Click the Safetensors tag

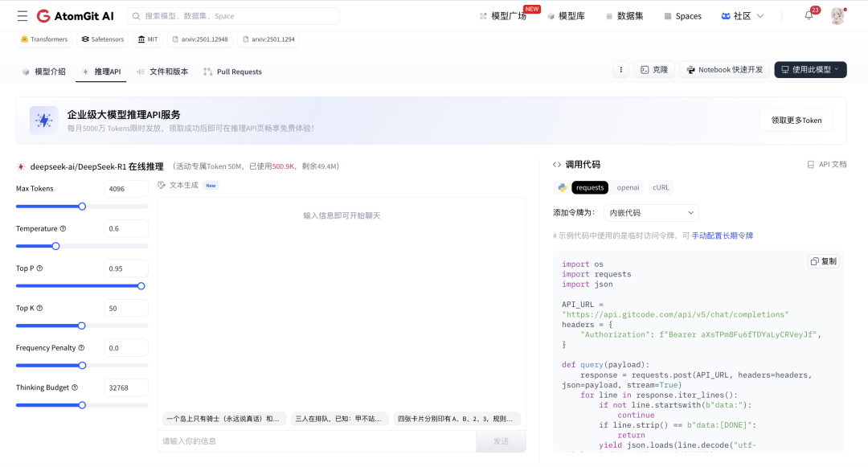pos(102,39)
